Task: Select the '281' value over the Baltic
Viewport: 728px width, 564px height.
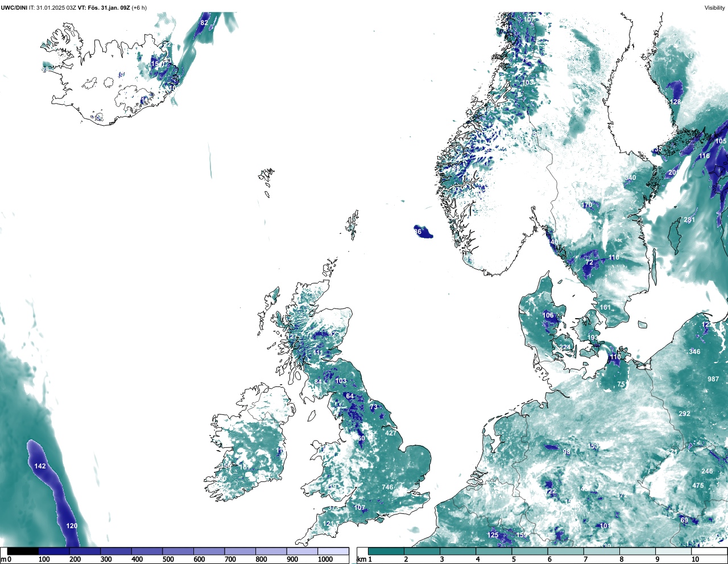Action: point(689,220)
